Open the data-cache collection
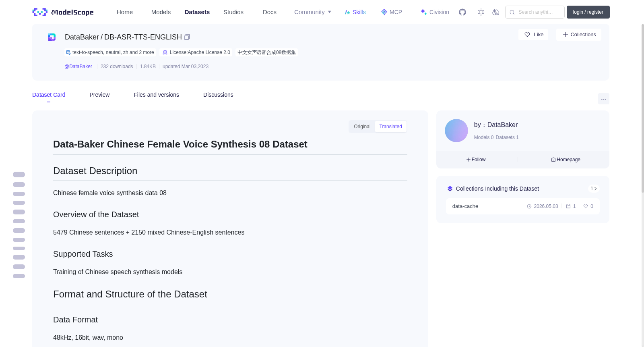Viewport: 644px width, 347px height. coord(522,206)
